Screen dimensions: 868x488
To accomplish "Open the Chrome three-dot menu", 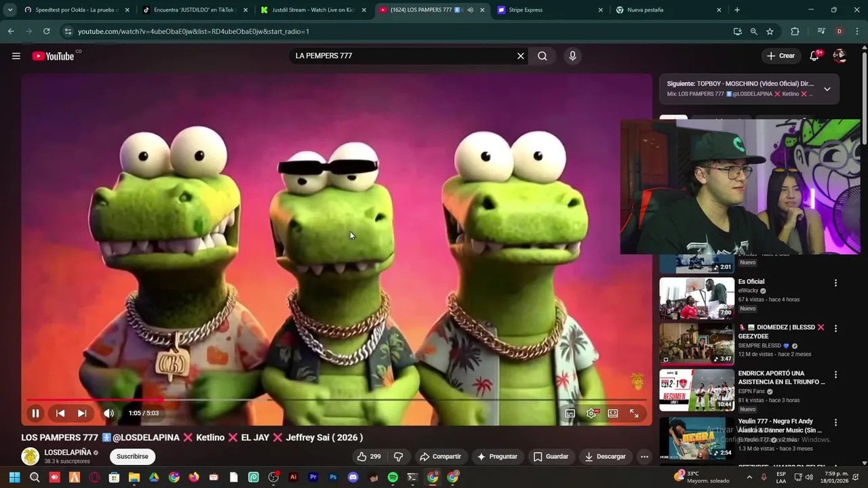I will coord(857,31).
